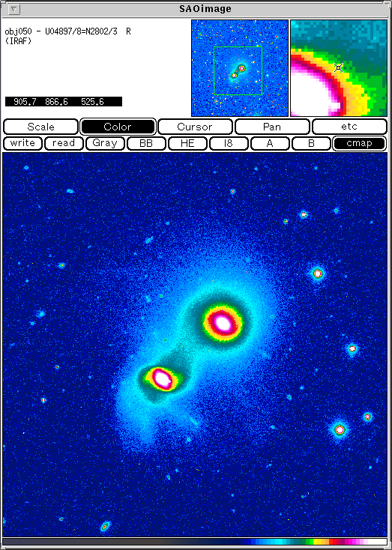Image resolution: width=392 pixels, height=550 pixels.
Task: Choose colormap B
Action: (311, 143)
